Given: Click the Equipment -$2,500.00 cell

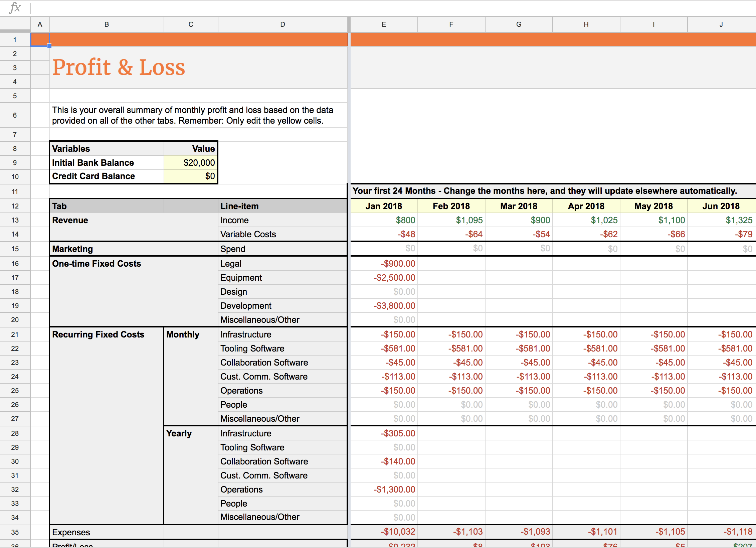Looking at the screenshot, I should click(384, 278).
